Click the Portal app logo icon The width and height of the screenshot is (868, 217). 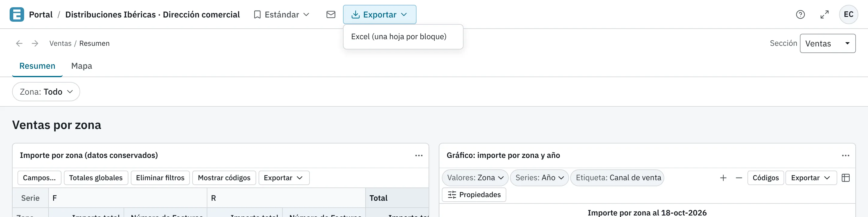click(x=17, y=14)
